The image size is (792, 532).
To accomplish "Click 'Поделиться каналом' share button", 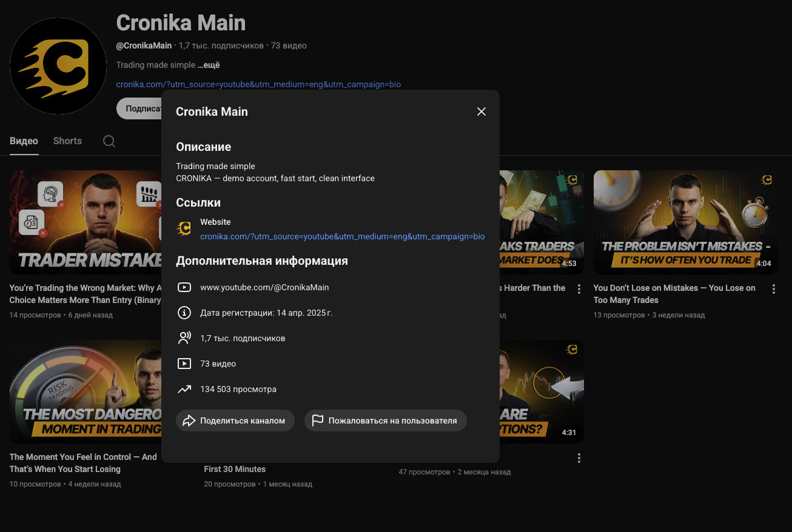I will point(235,421).
